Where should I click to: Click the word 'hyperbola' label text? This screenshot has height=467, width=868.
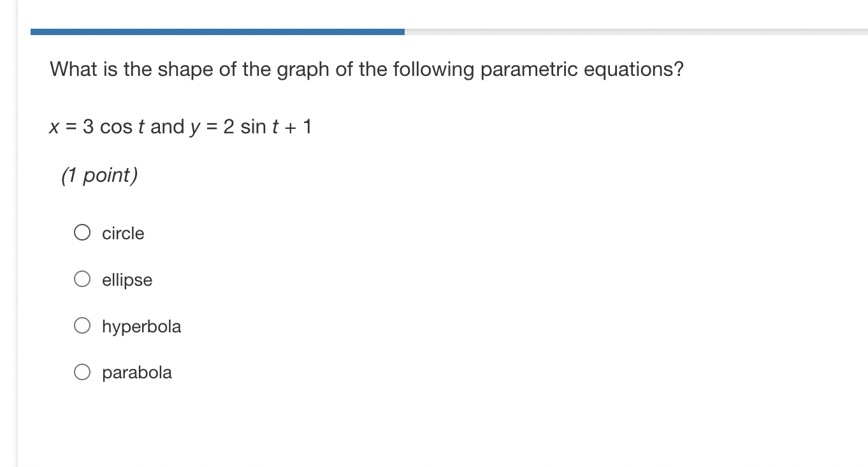pyautogui.click(x=141, y=327)
